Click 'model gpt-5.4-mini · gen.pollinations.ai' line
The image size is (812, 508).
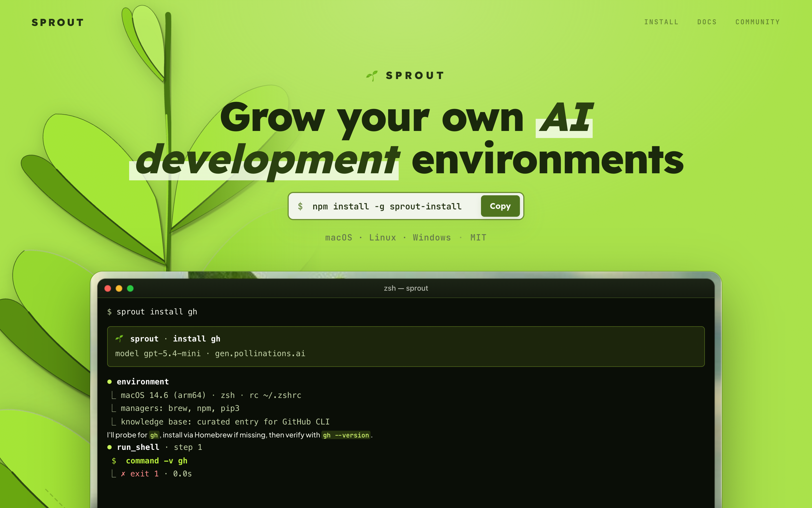pyautogui.click(x=210, y=353)
